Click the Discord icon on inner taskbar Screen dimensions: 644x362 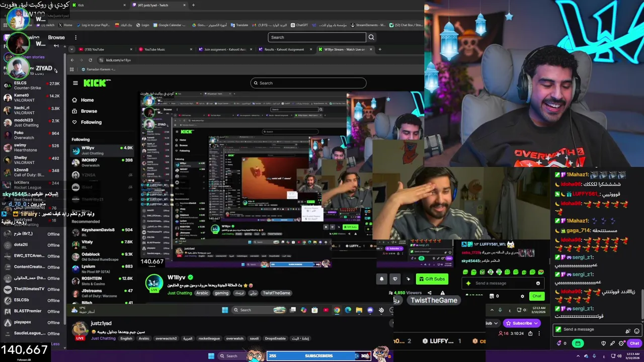pos(370,310)
